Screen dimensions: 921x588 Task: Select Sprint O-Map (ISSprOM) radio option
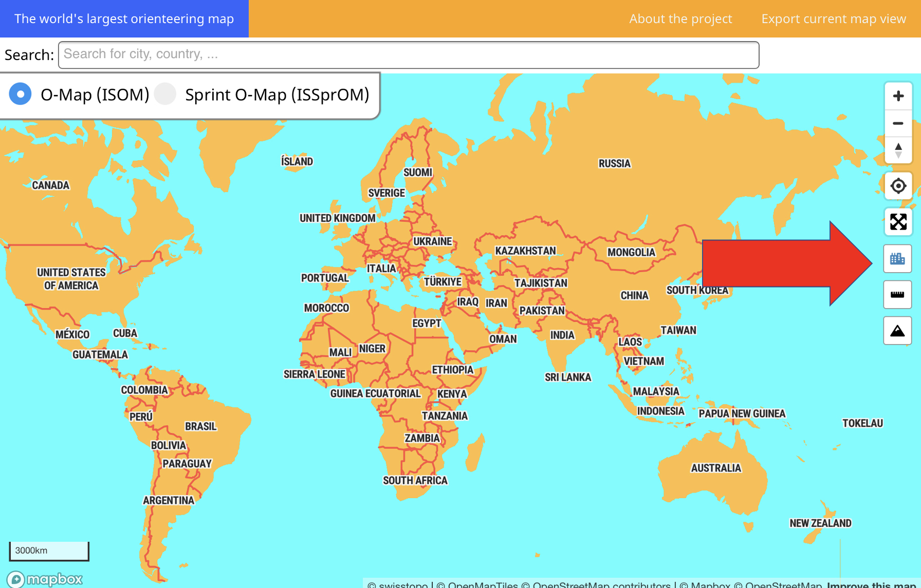(x=165, y=94)
